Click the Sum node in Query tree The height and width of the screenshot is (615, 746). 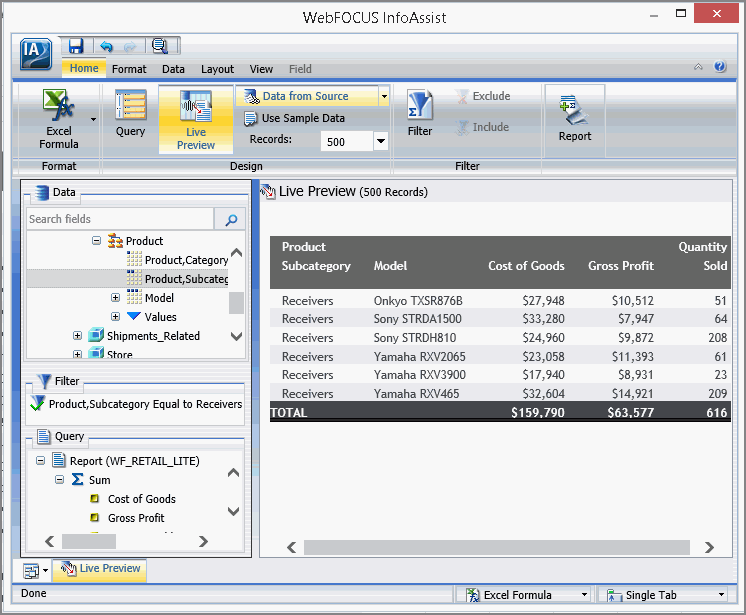91,480
